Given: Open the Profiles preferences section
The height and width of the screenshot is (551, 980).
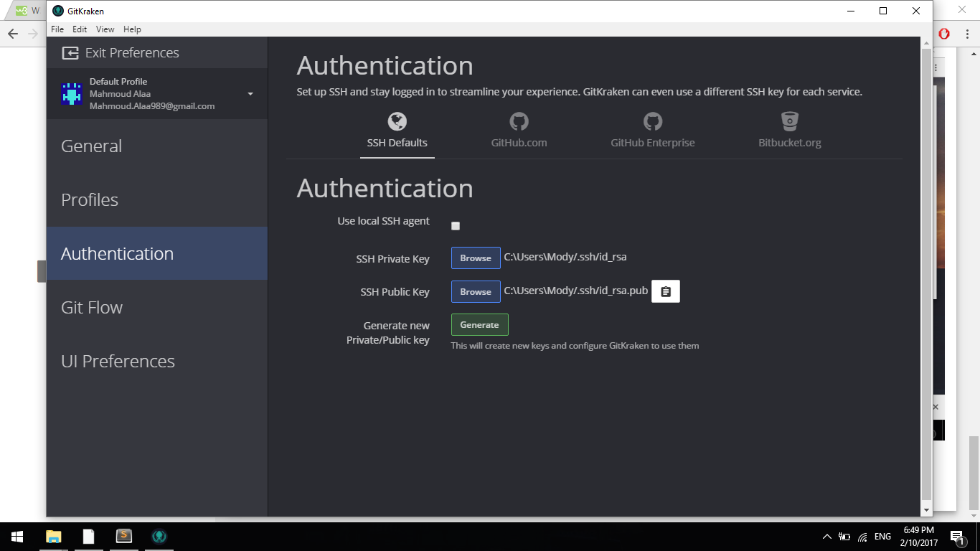Looking at the screenshot, I should tap(157, 199).
